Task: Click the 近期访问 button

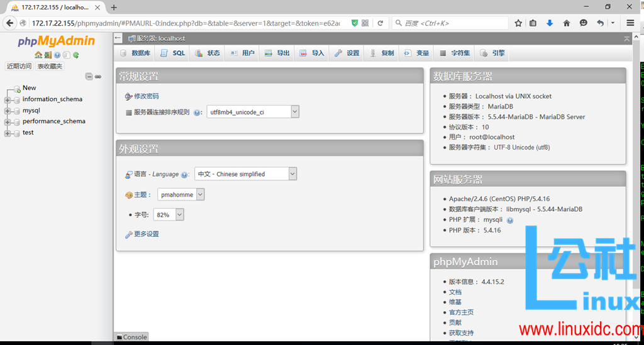Action: pos(19,66)
